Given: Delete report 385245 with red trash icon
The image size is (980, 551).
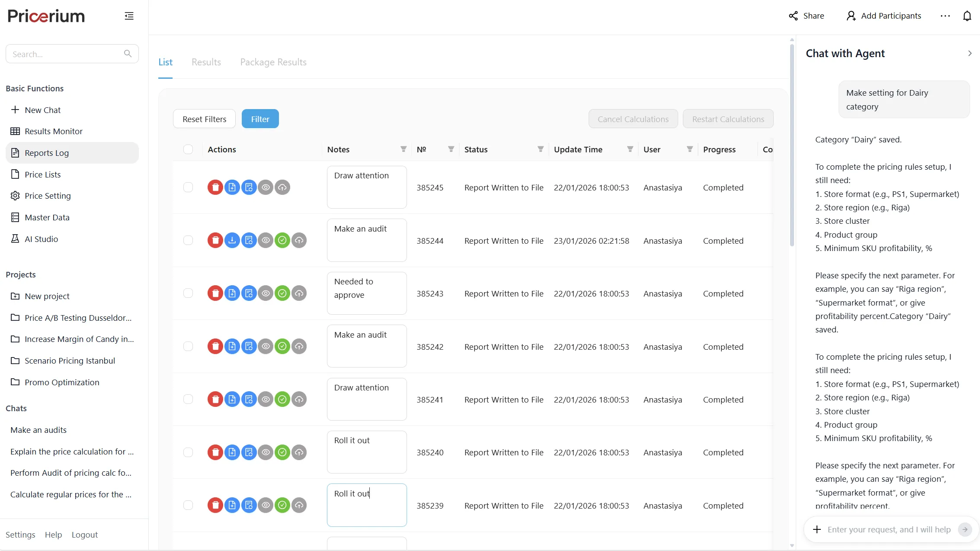Looking at the screenshot, I should pos(215,187).
